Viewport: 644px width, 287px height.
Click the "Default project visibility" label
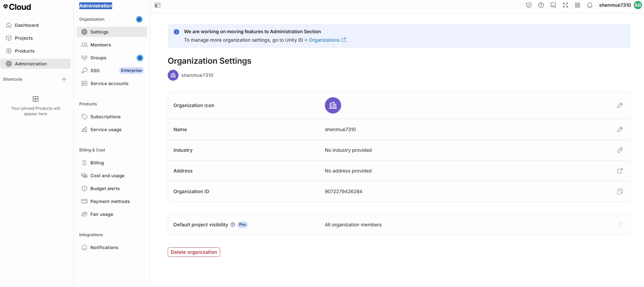[201, 225]
